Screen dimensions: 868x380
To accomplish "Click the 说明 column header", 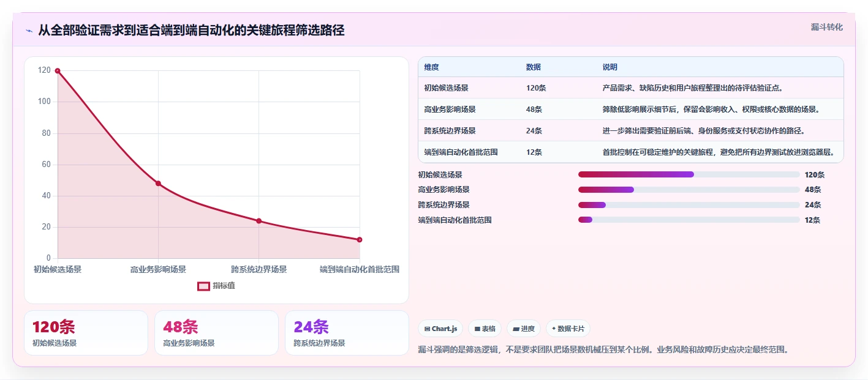I will click(x=610, y=67).
